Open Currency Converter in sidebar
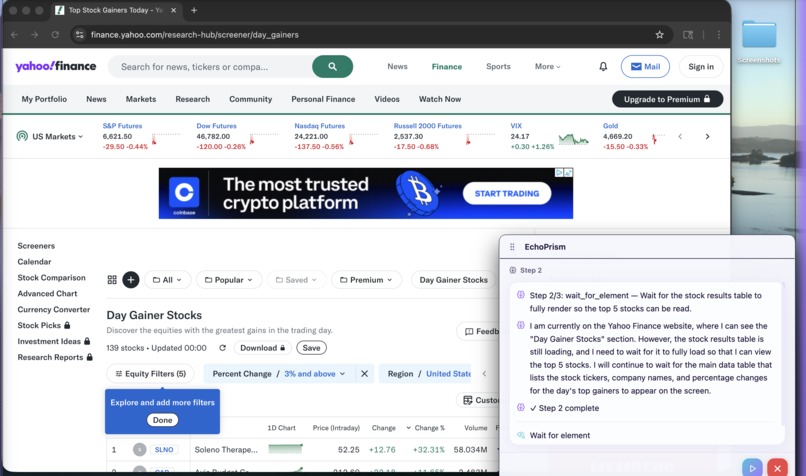This screenshot has width=806, height=476. click(53, 309)
